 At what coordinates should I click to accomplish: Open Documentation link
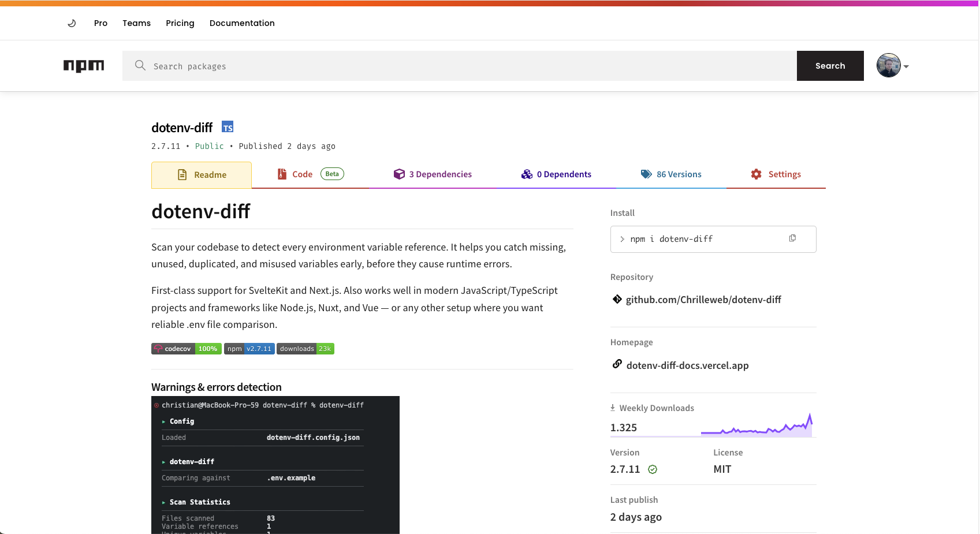tap(242, 23)
